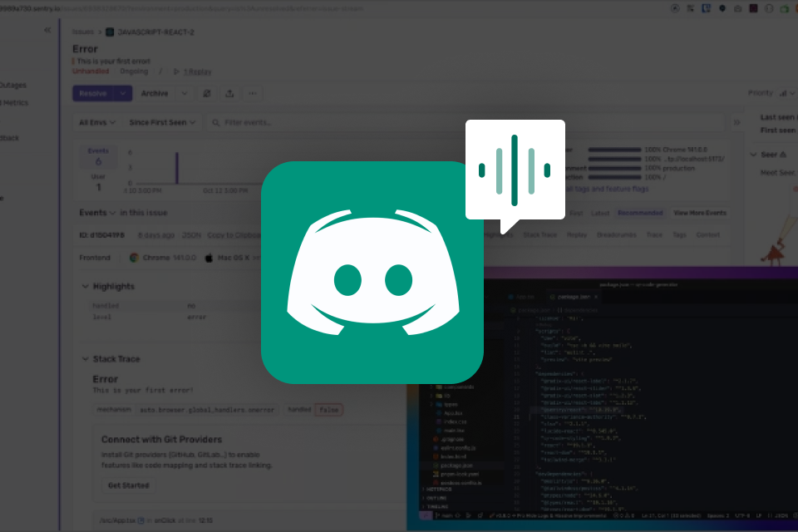Open the 1 Replay link
This screenshot has height=532, width=798.
coord(198,71)
